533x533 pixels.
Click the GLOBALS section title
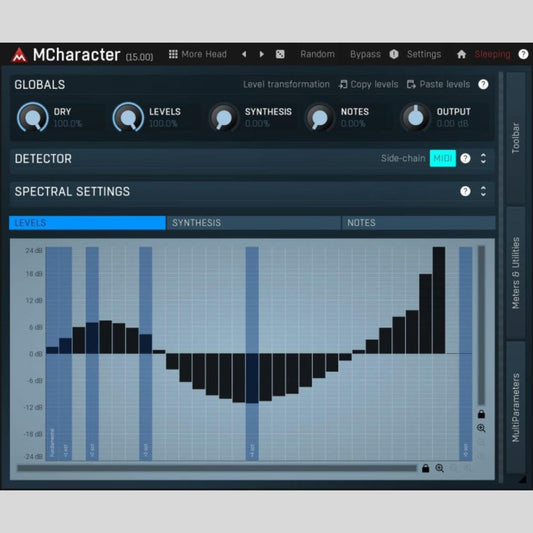pyautogui.click(x=39, y=85)
